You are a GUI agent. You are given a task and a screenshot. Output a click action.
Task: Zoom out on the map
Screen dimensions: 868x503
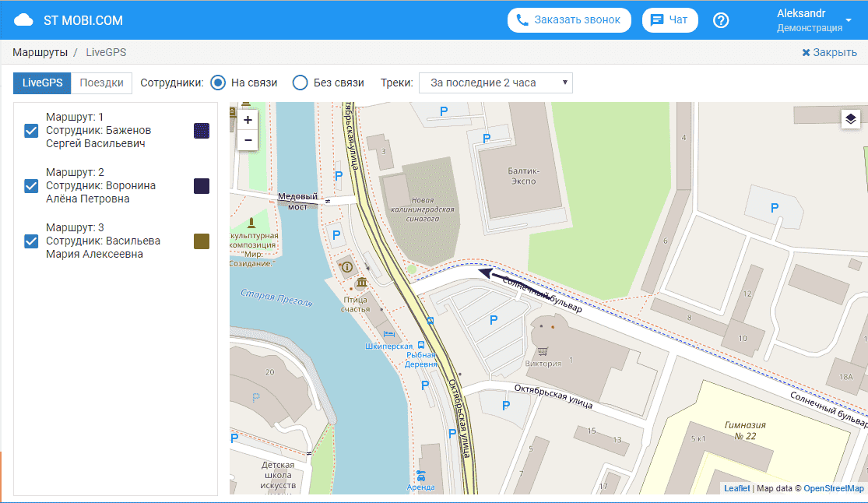point(248,140)
